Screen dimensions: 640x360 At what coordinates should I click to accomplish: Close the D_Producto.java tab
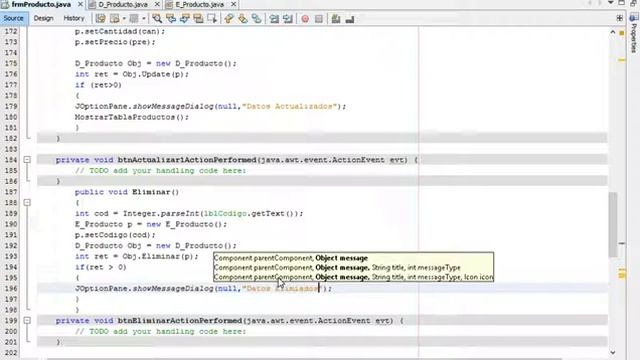coord(157,4)
